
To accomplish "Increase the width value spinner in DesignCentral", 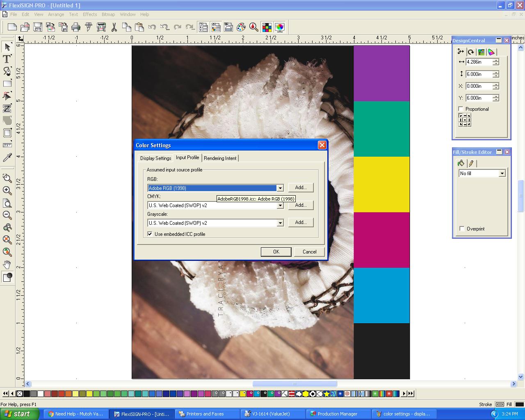I will coord(496,60).
